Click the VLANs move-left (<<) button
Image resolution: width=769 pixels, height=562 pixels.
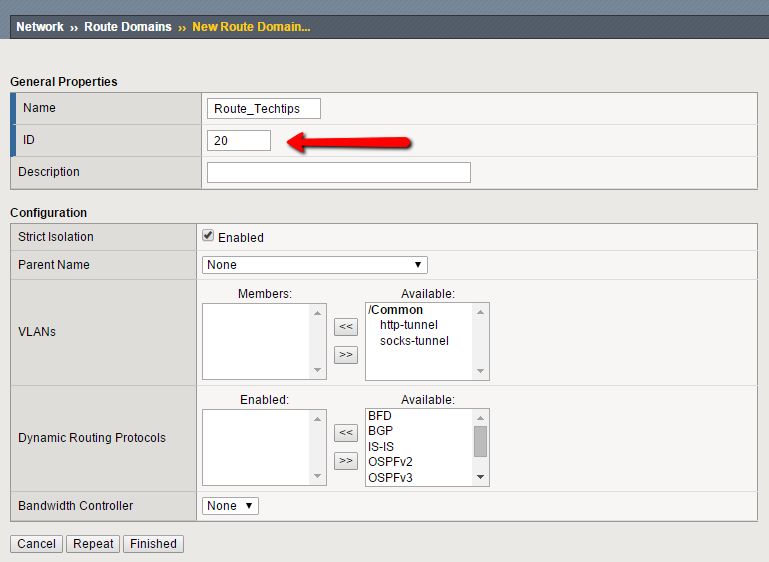pyautogui.click(x=345, y=326)
